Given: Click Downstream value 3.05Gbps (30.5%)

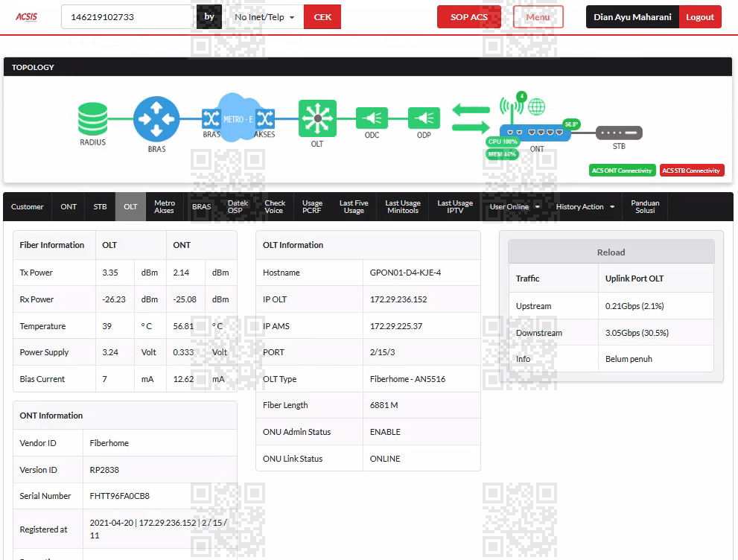Looking at the screenshot, I should (x=637, y=333).
